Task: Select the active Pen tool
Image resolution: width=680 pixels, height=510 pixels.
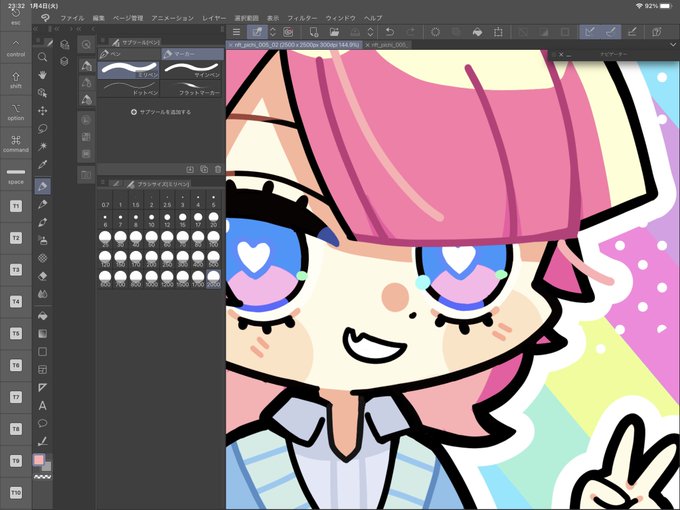Action: pos(42,186)
